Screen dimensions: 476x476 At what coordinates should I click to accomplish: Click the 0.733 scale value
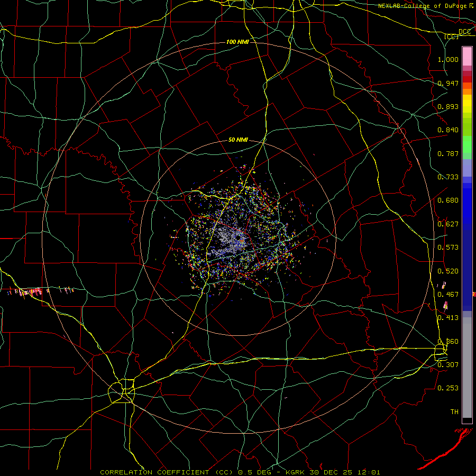(x=448, y=177)
